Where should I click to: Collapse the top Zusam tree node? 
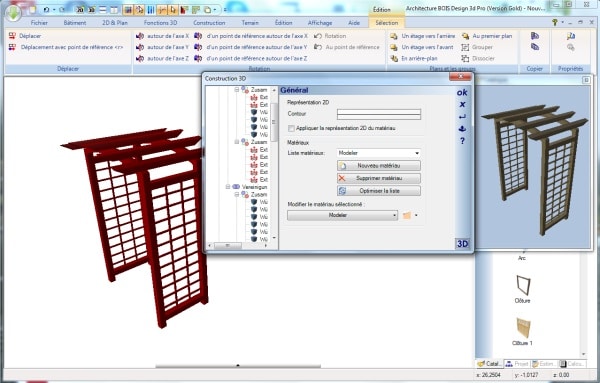pos(237,90)
